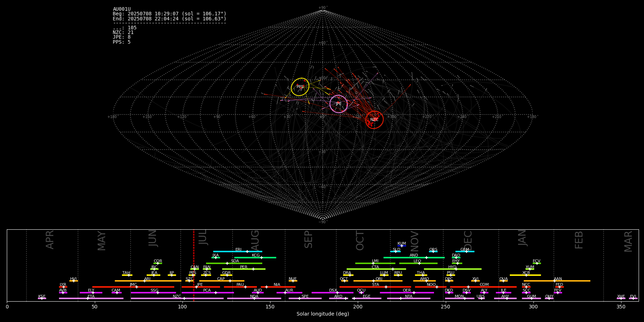Click the 'PPS: 5' count in the legend
This screenshot has height=322, width=644.
[x=122, y=42]
